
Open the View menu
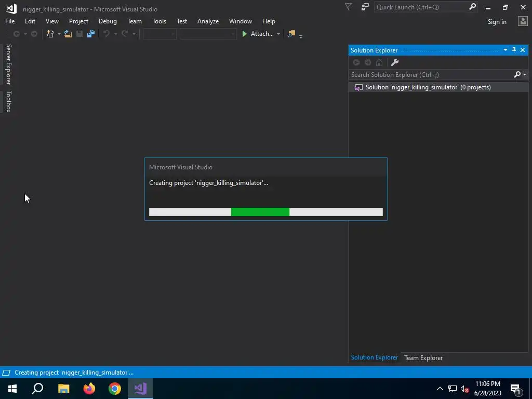[52, 21]
